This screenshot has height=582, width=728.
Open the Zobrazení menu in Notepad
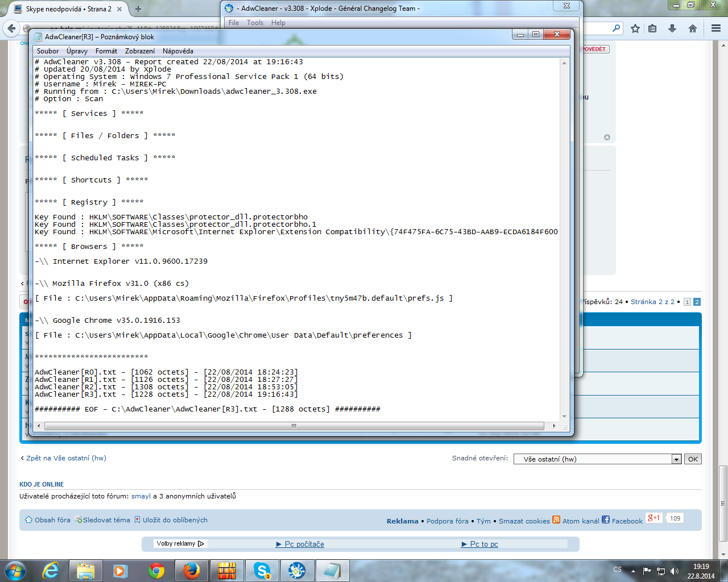point(140,51)
